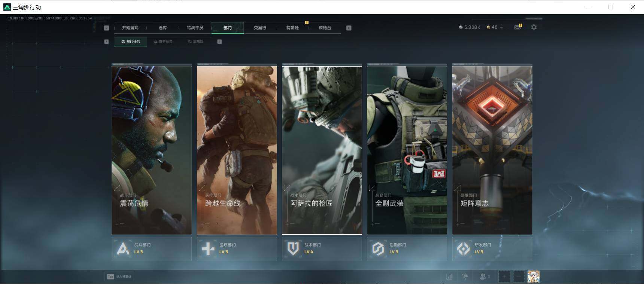Click the 战斗部门 emblem icon
Image resolution: width=644 pixels, height=284 pixels.
(x=123, y=248)
